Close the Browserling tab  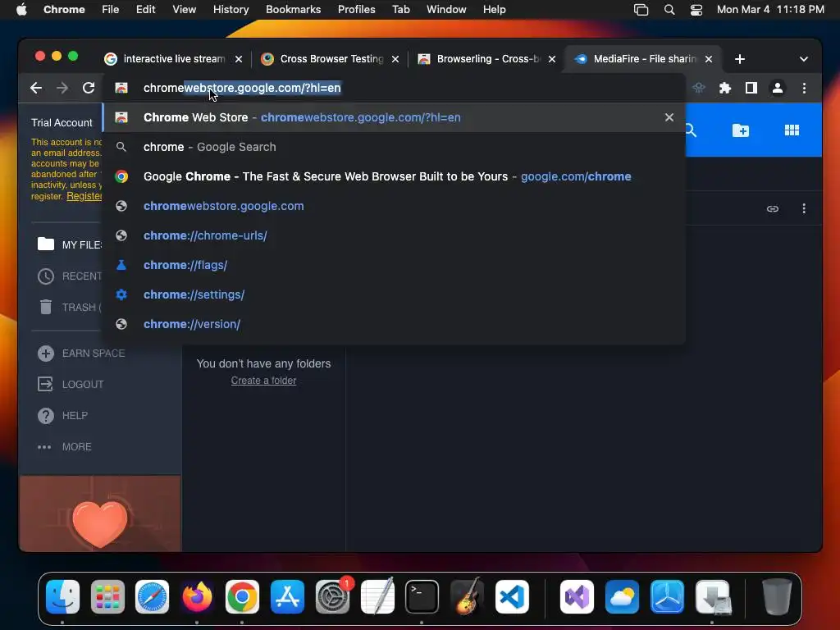pos(552,59)
